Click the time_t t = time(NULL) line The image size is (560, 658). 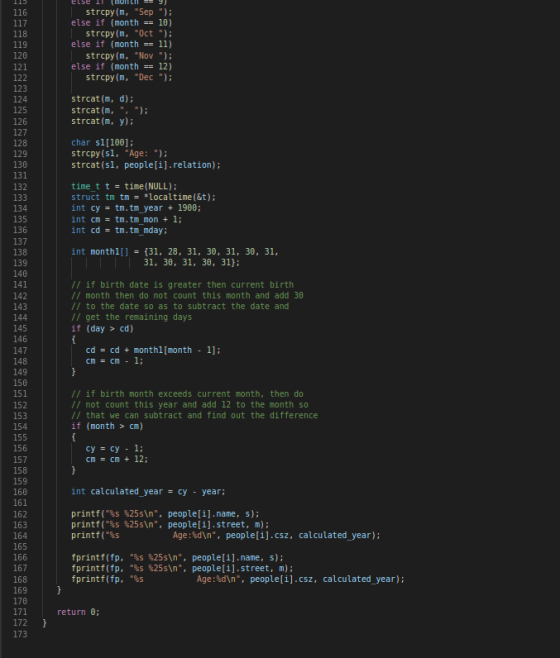[x=124, y=186]
